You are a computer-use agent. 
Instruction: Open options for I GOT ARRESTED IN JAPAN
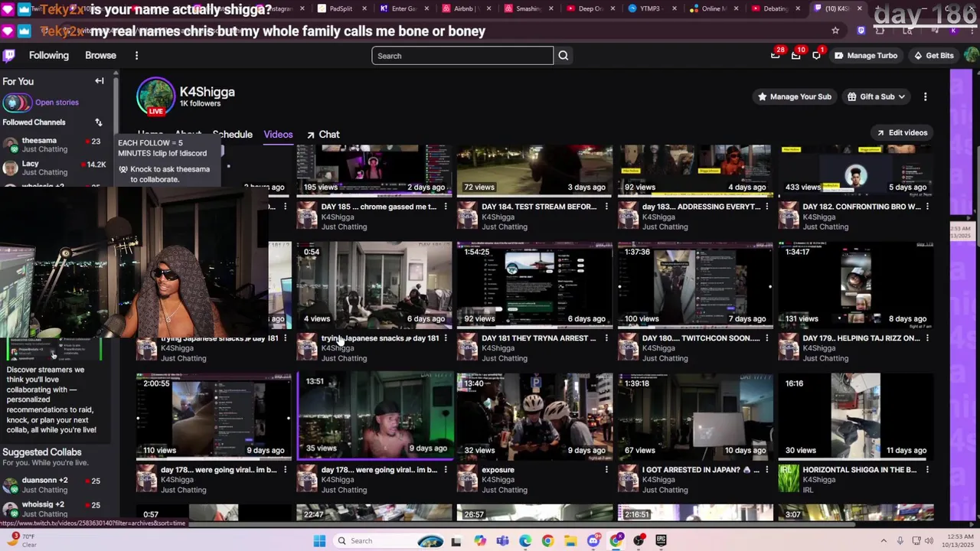coord(767,470)
